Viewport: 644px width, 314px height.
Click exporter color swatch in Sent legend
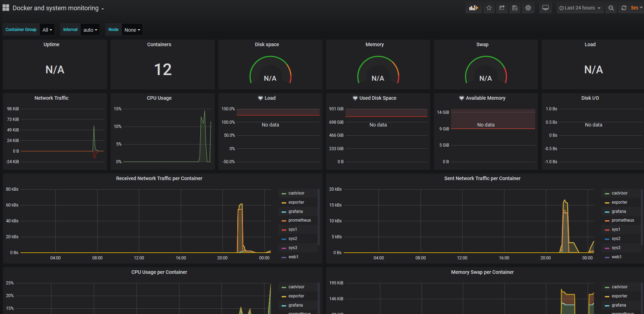click(607, 203)
